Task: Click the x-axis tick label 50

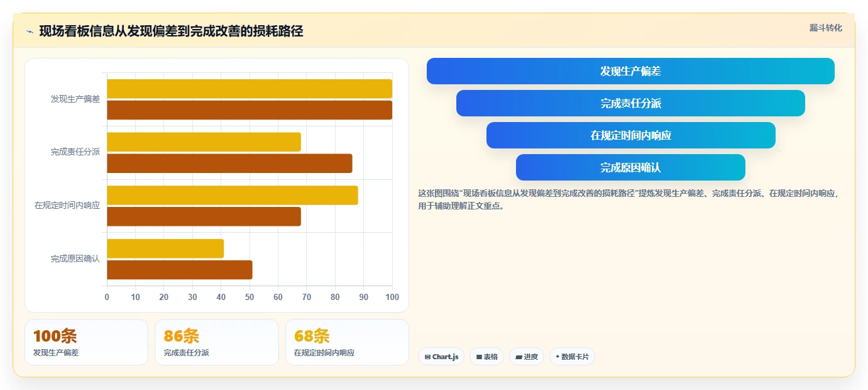Action: coord(250,297)
